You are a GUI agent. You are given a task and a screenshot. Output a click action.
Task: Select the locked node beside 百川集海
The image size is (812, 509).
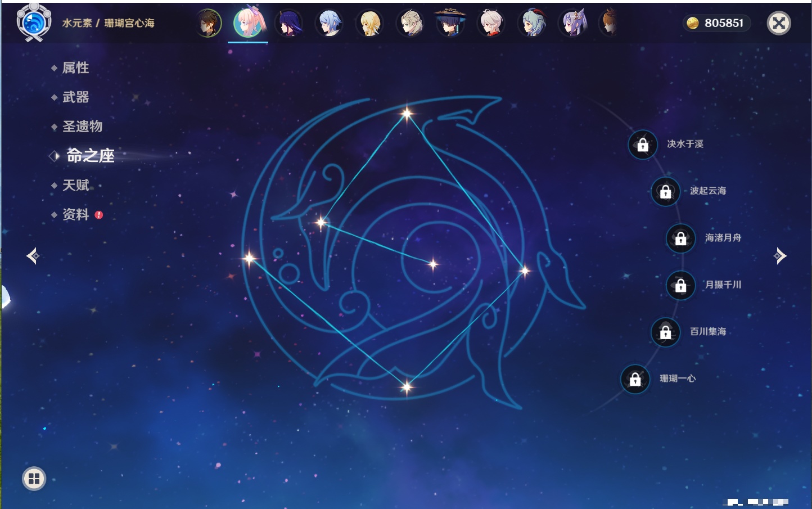pyautogui.click(x=666, y=332)
